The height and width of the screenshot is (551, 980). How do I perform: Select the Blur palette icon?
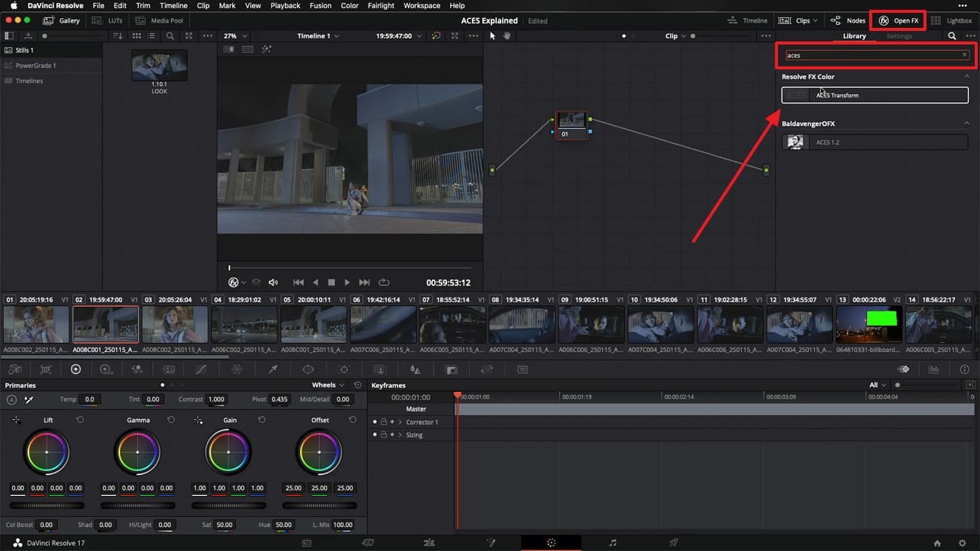[x=415, y=369]
